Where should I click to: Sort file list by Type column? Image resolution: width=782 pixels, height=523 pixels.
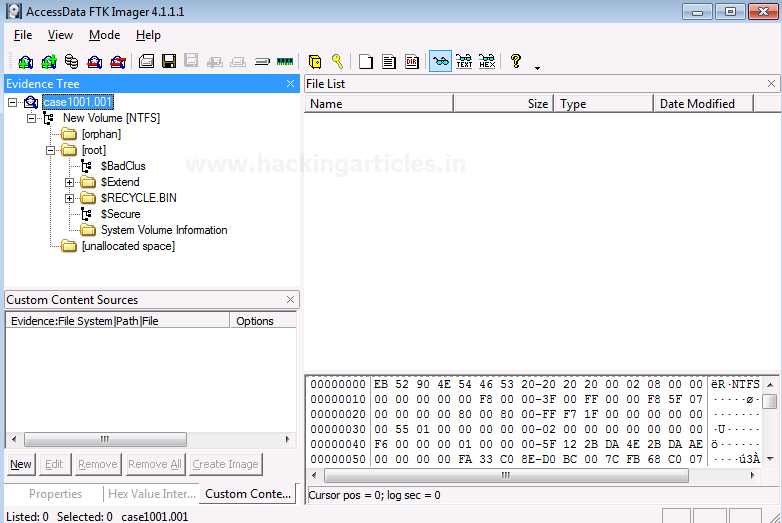pos(604,104)
